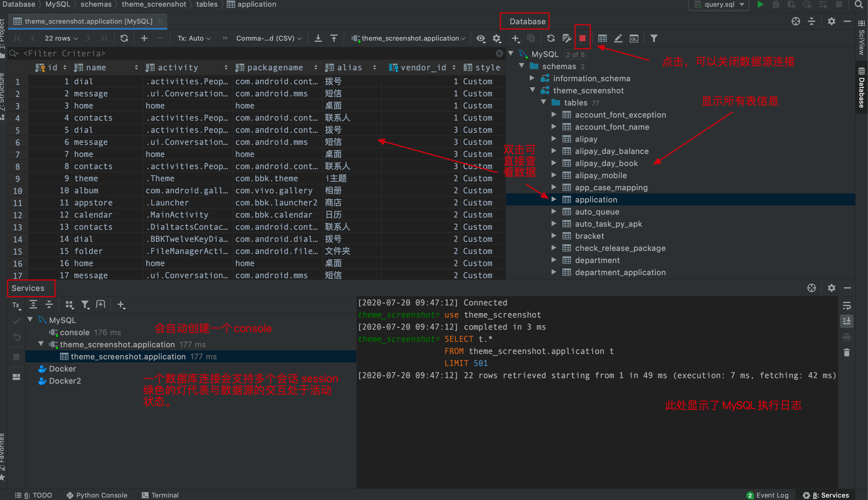This screenshot has width=868, height=500.
Task: Click the theme_screenshot breadcrumb item
Action: tap(154, 5)
